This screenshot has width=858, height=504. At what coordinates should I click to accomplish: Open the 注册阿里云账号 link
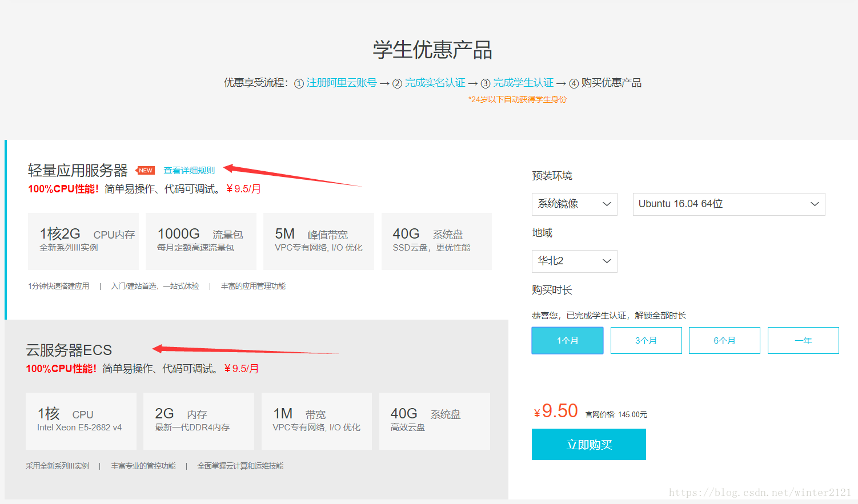click(341, 82)
